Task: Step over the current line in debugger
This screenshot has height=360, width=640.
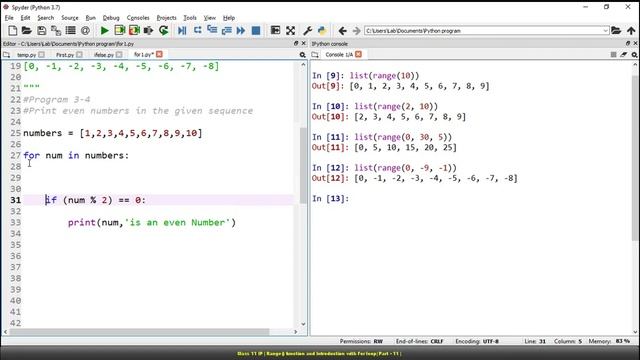Action: coord(198,31)
